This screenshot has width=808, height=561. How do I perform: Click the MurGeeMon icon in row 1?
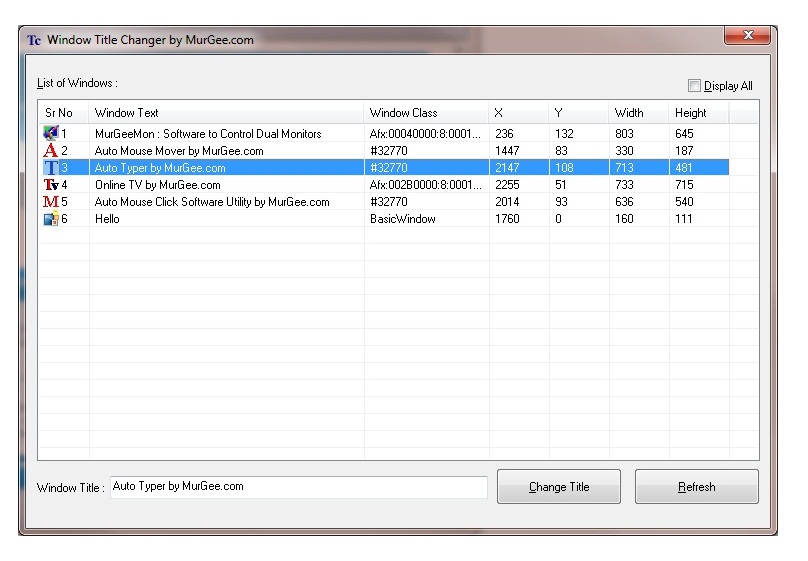50,133
